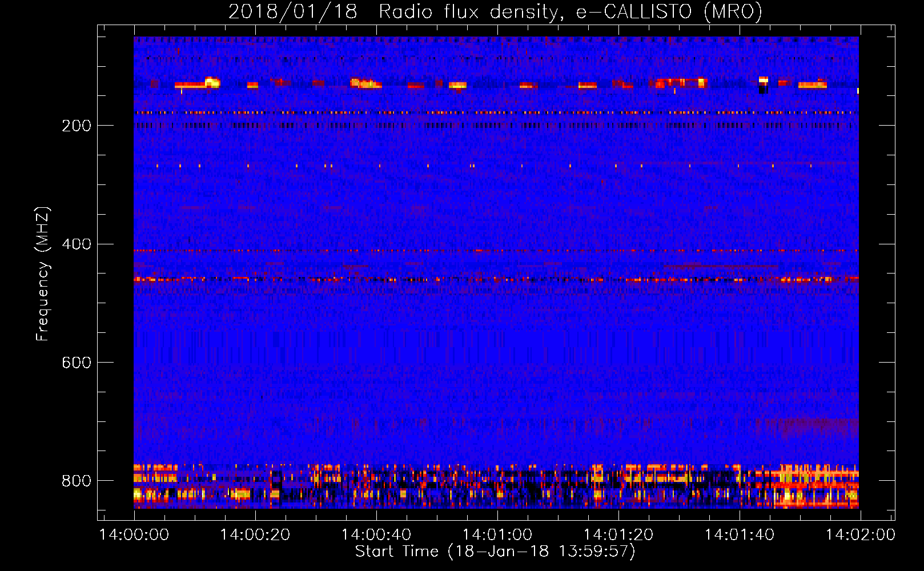
Task: Click the 14:01:00 time tick label
Action: [497, 535]
